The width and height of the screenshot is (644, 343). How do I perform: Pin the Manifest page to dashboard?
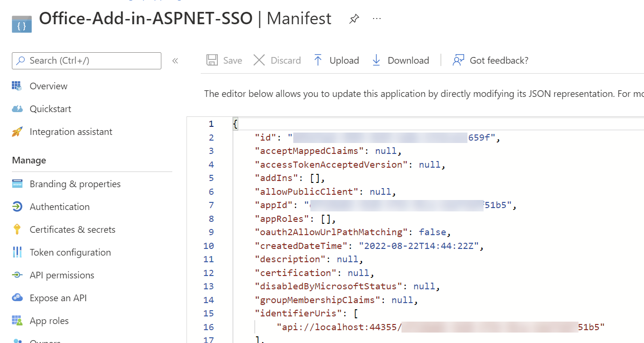coord(354,19)
